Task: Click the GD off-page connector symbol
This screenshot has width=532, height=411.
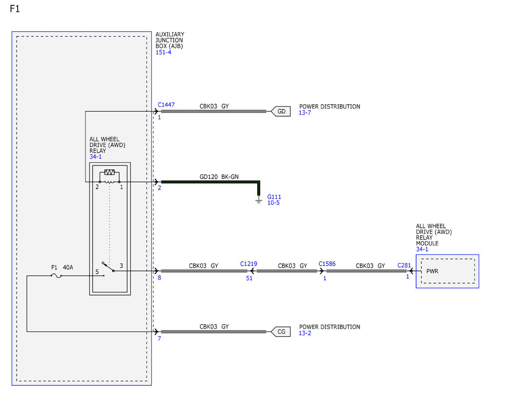Action: [x=281, y=111]
